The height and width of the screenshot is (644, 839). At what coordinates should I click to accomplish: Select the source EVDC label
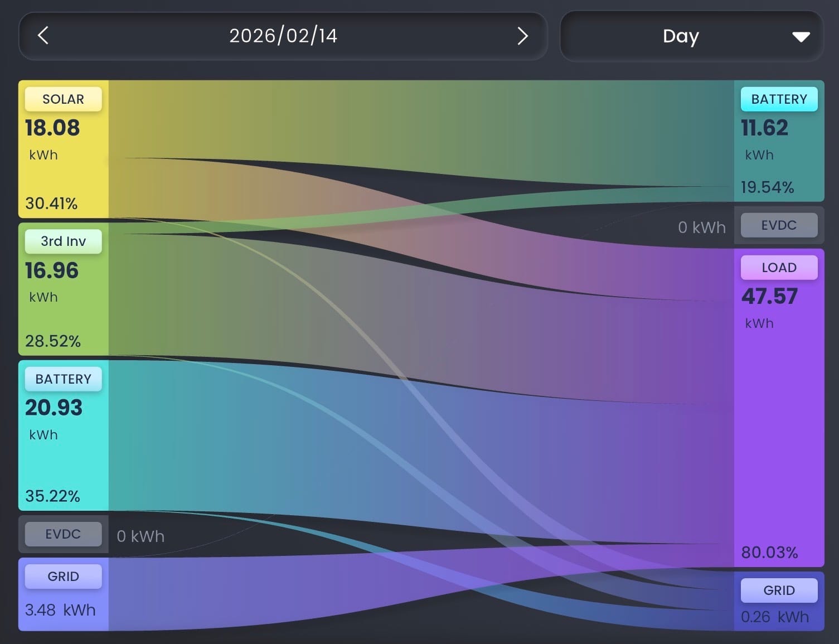coord(64,534)
